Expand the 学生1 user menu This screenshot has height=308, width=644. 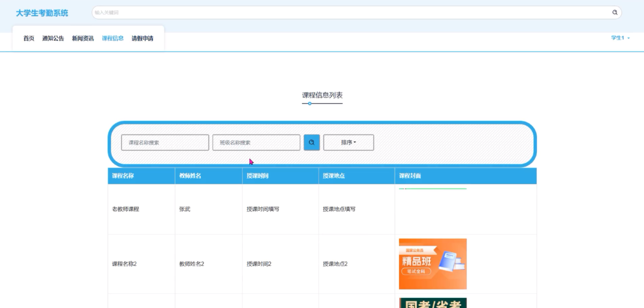point(620,38)
